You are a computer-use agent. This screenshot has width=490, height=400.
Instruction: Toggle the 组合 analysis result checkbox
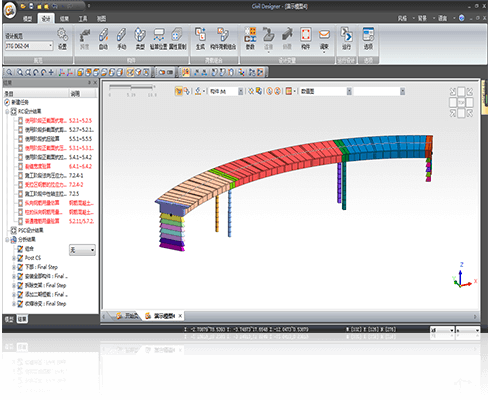pyautogui.click(x=20, y=249)
